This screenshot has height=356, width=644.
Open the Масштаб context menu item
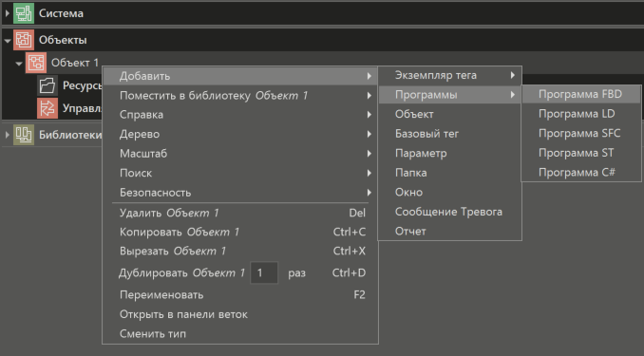[x=240, y=154]
